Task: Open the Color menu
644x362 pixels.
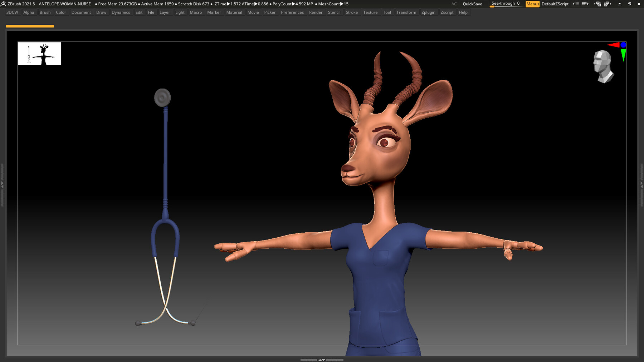Action: (61, 12)
